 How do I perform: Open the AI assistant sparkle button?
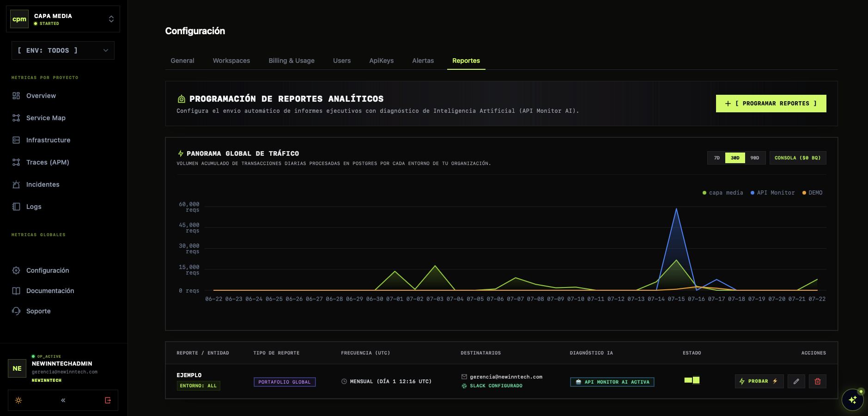pyautogui.click(x=853, y=400)
